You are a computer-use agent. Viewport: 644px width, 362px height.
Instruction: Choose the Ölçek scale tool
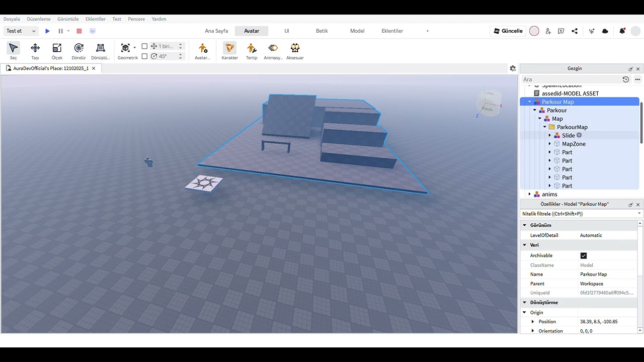point(57,51)
